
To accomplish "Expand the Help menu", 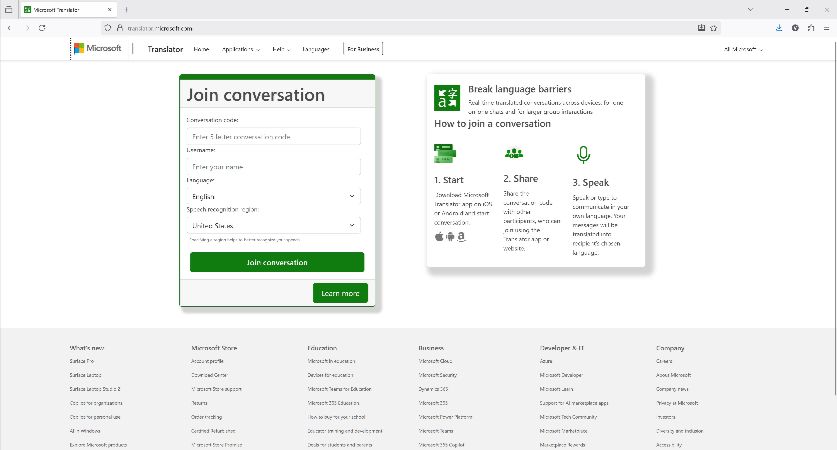I will 281,49.
